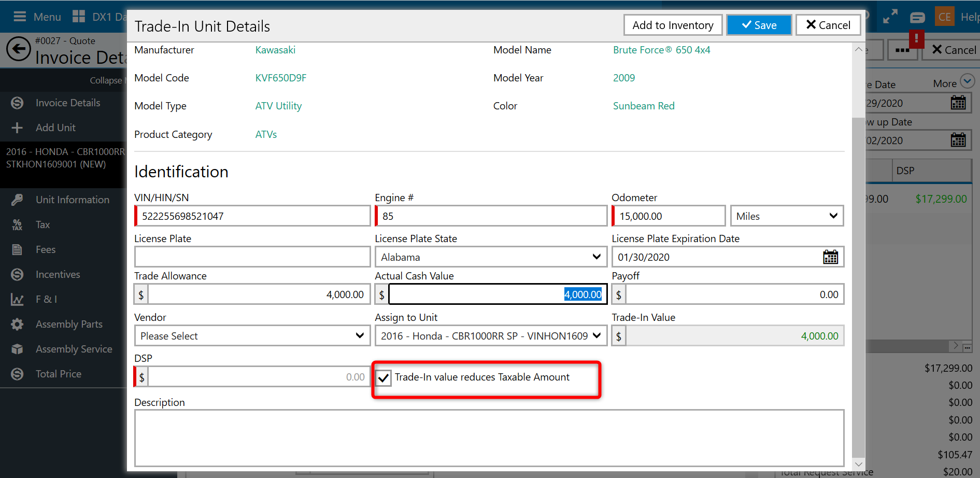Screen dimensions: 980x478
Task: Click the dialog scrollbar down arrow
Action: click(x=858, y=465)
